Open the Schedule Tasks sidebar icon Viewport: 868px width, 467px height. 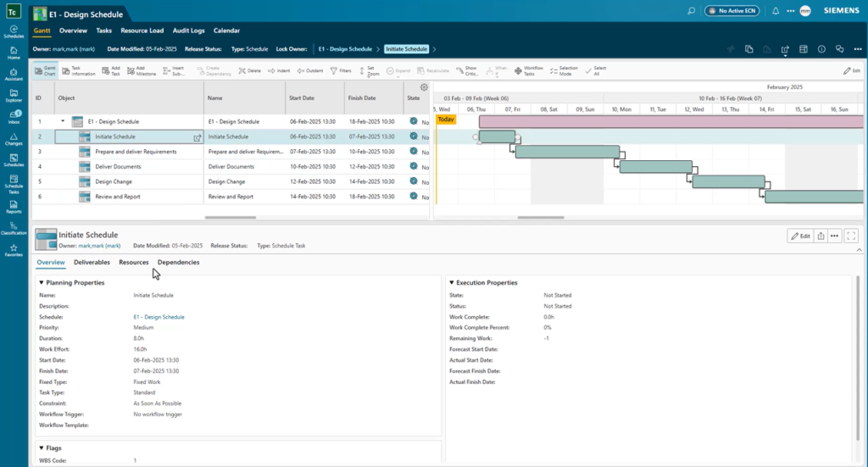[x=14, y=184]
